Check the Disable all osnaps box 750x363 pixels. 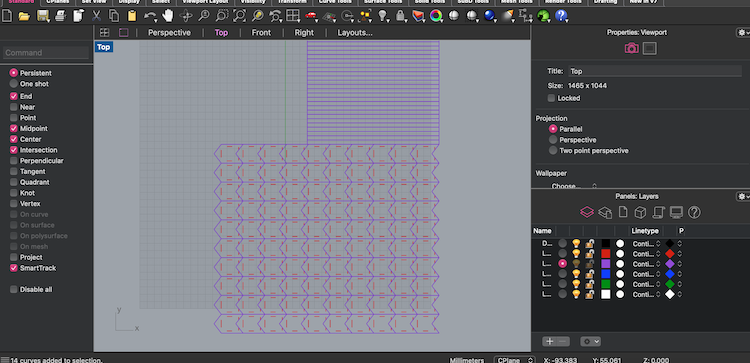(13, 289)
